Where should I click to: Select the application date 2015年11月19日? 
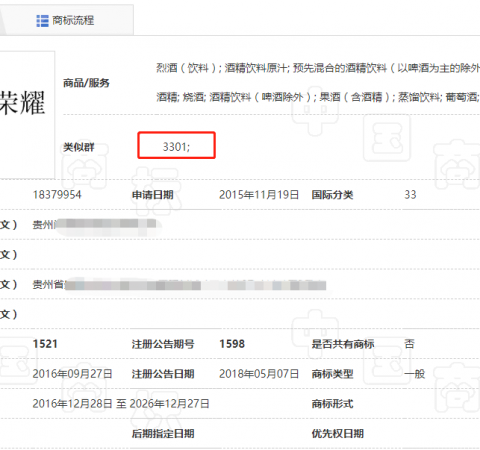click(x=259, y=195)
